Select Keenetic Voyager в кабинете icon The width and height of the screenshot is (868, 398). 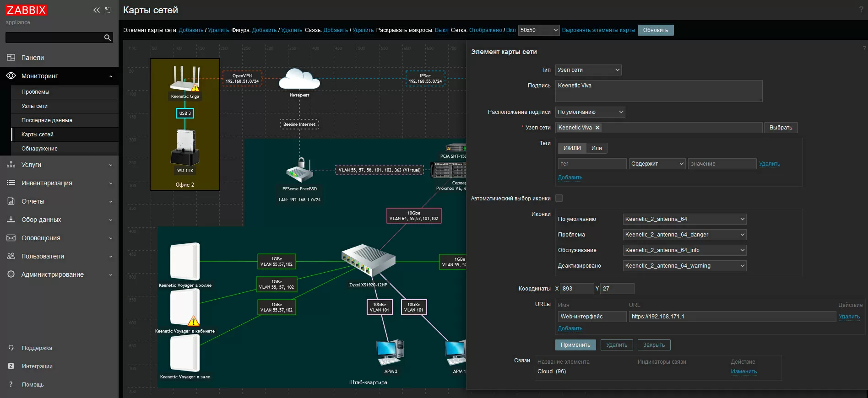coord(185,307)
